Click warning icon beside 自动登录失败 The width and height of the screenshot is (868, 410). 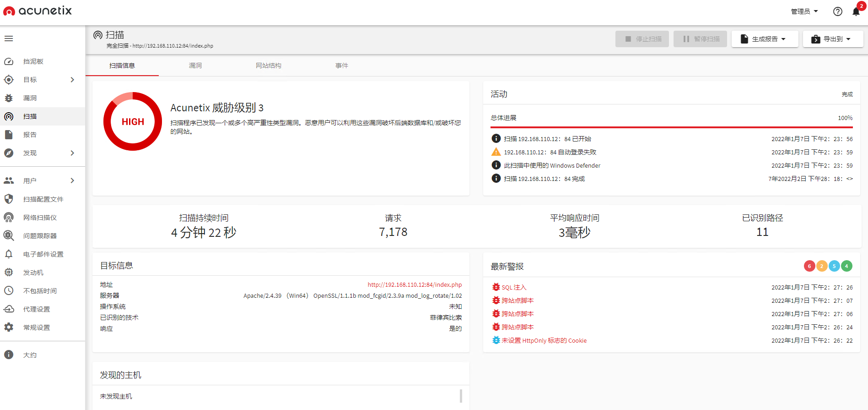point(496,152)
